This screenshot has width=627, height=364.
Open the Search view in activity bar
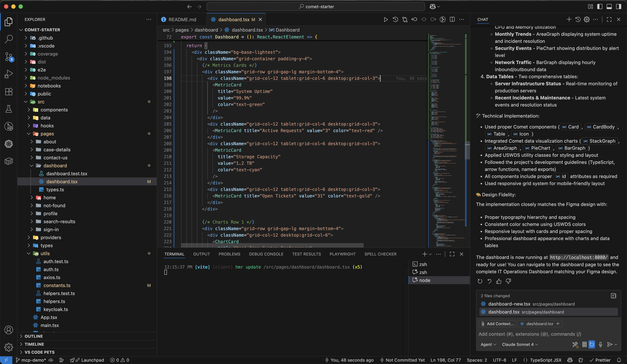(9, 39)
